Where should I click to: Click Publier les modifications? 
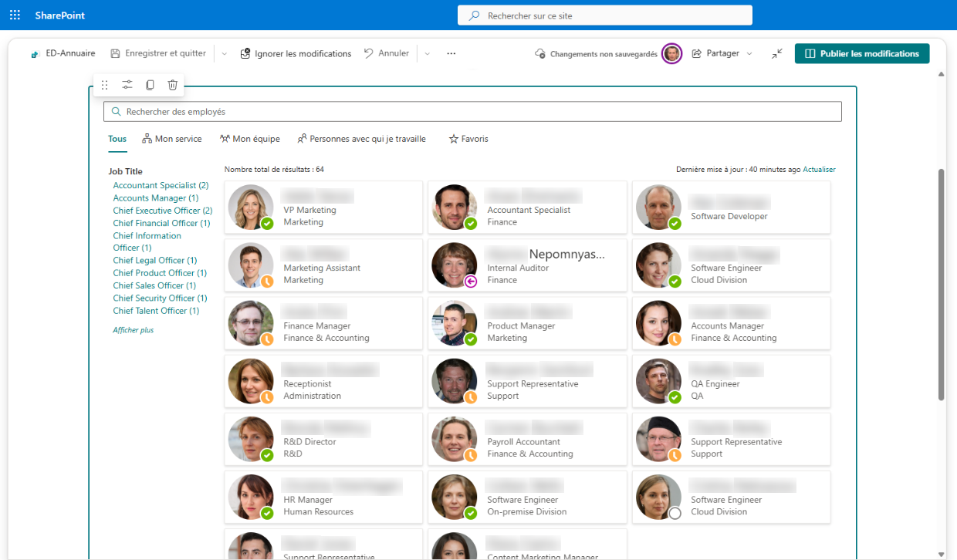[x=862, y=54]
